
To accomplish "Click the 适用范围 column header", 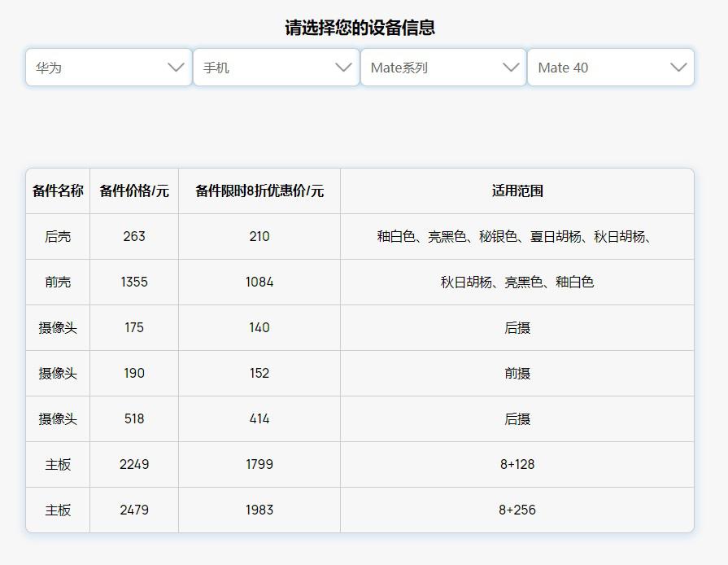I will (x=517, y=191).
